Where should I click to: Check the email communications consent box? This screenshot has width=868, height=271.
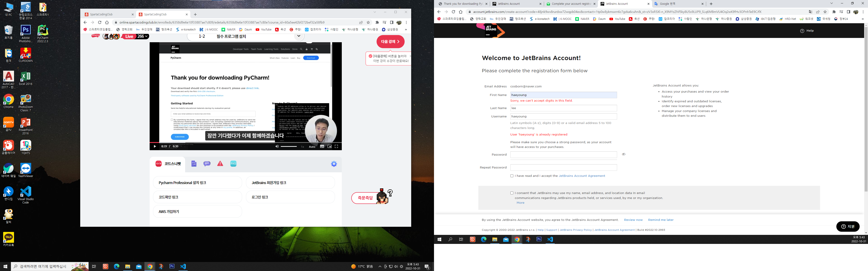pyautogui.click(x=512, y=193)
